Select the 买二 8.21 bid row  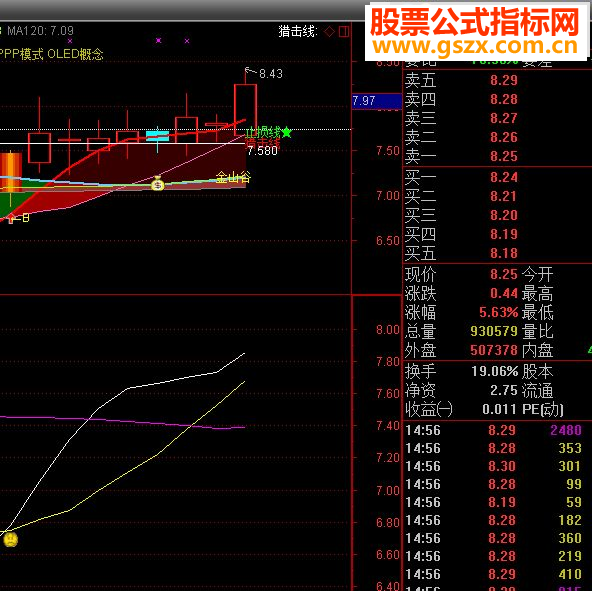(498, 196)
